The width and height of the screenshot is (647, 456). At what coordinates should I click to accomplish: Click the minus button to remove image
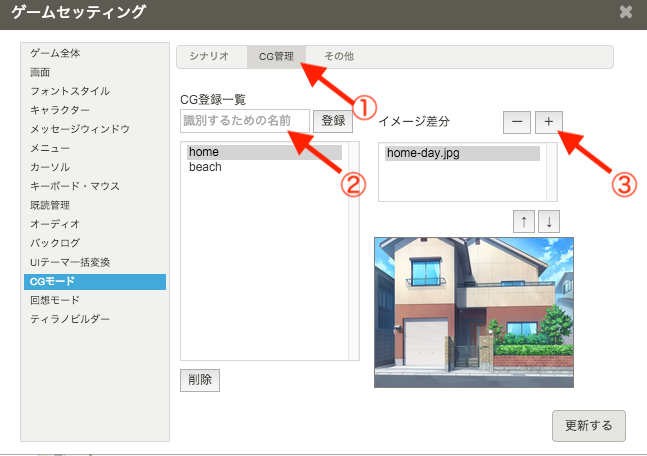click(516, 121)
